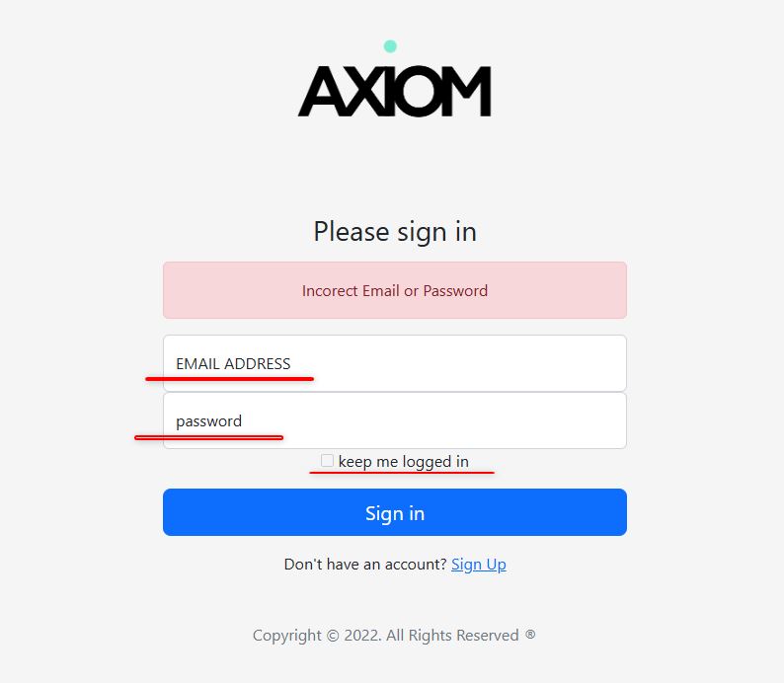Click the red underline beneath the password placeholder
The image size is (784, 683).
(209, 437)
